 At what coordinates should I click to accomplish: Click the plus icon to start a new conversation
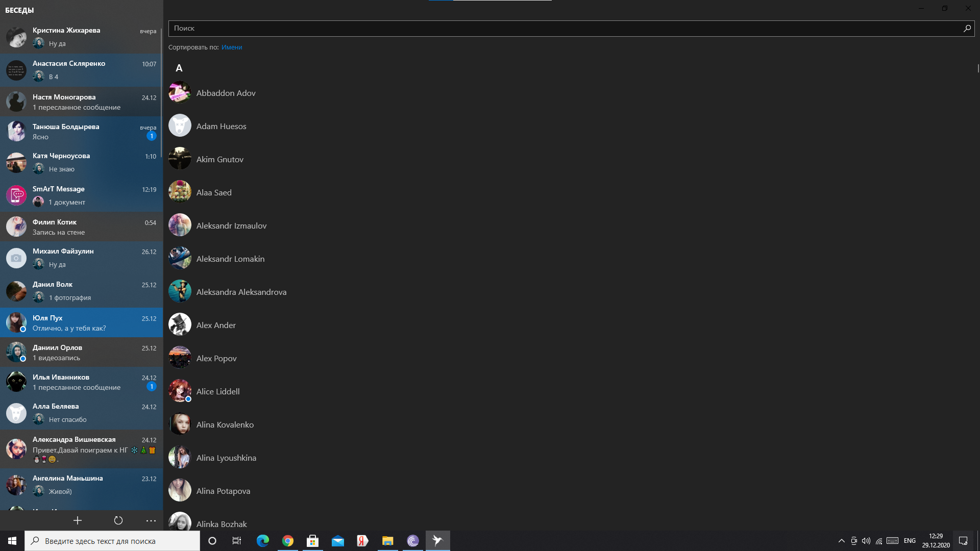click(x=78, y=520)
